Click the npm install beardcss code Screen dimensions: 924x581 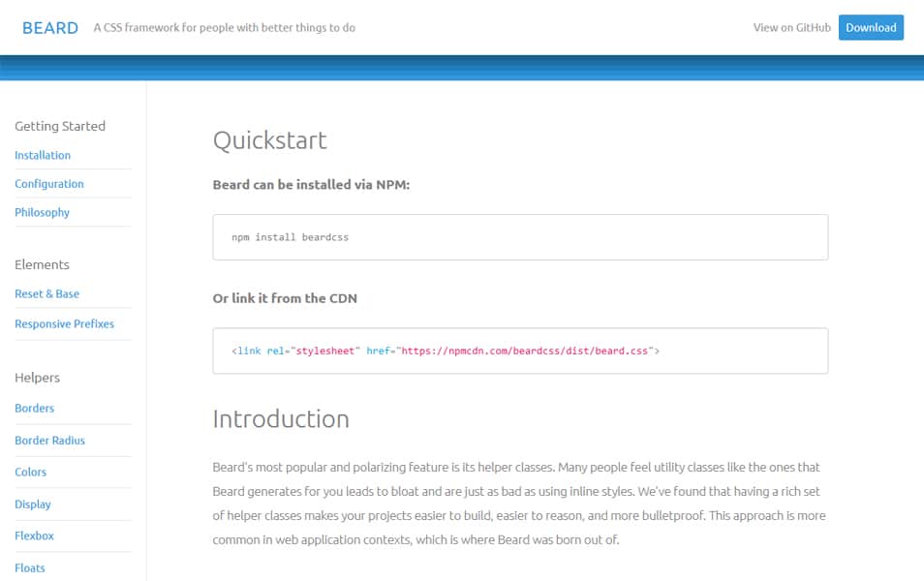point(290,237)
